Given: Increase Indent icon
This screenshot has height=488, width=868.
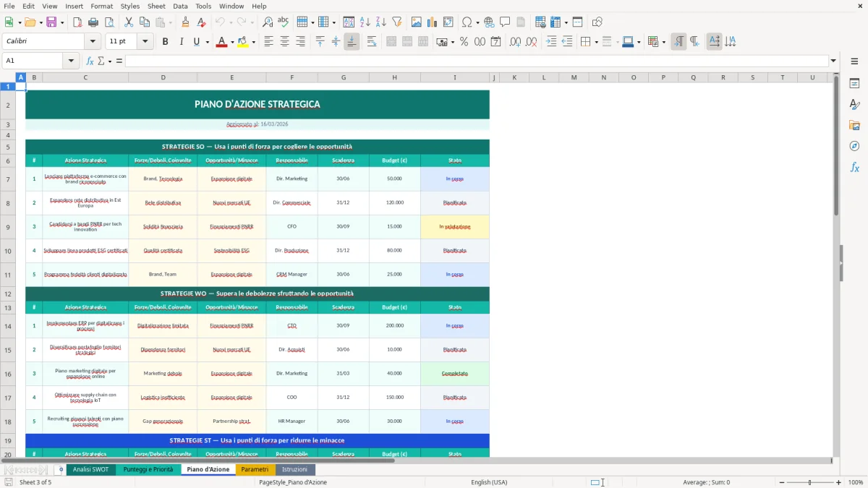Looking at the screenshot, I should click(551, 42).
